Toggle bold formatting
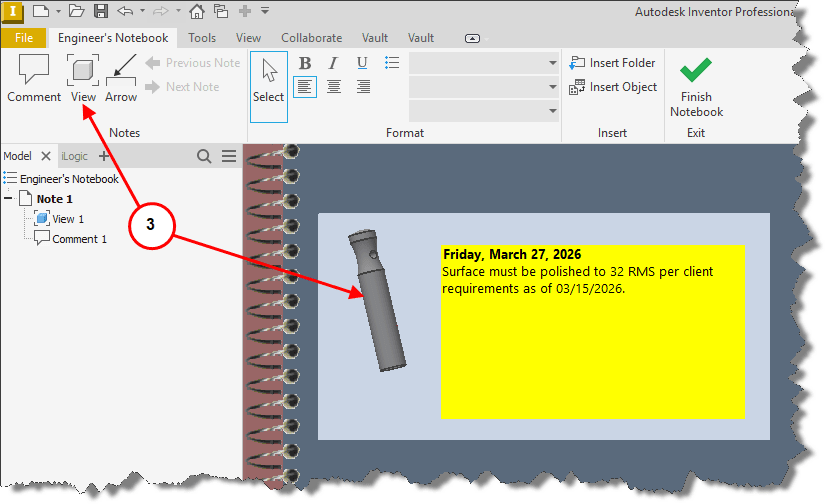 [305, 63]
